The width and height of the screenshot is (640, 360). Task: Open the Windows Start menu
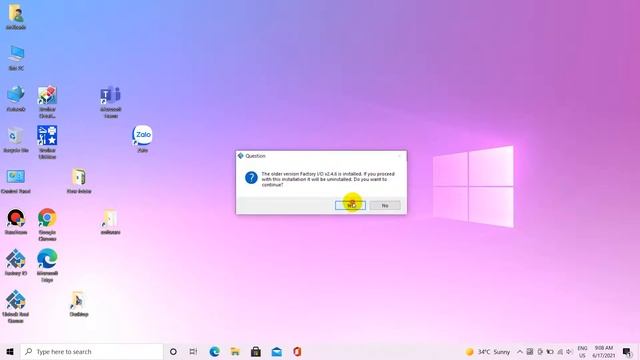pos(10,351)
